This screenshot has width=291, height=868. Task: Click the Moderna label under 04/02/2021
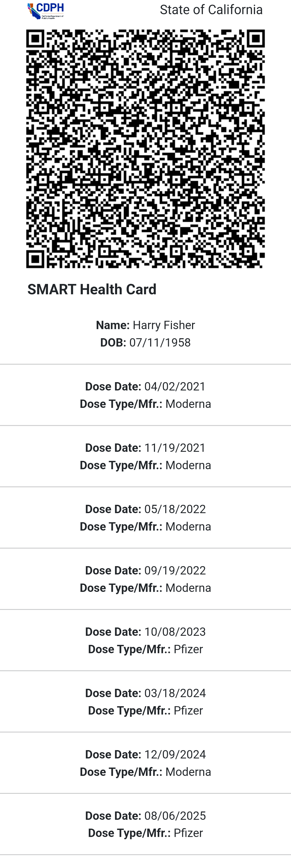tap(188, 404)
